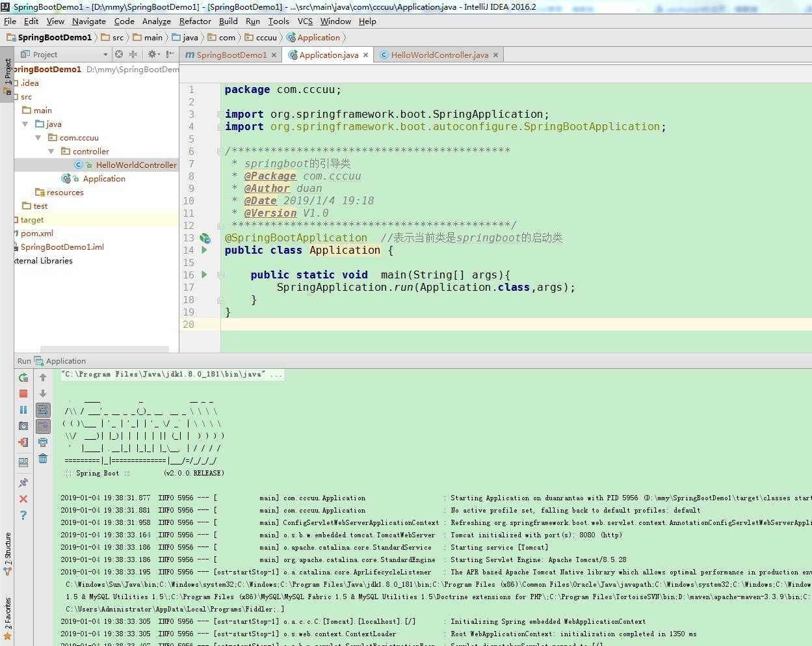This screenshot has width=812, height=646.
Task: Clear all console output with trash icon
Action: coord(43,459)
